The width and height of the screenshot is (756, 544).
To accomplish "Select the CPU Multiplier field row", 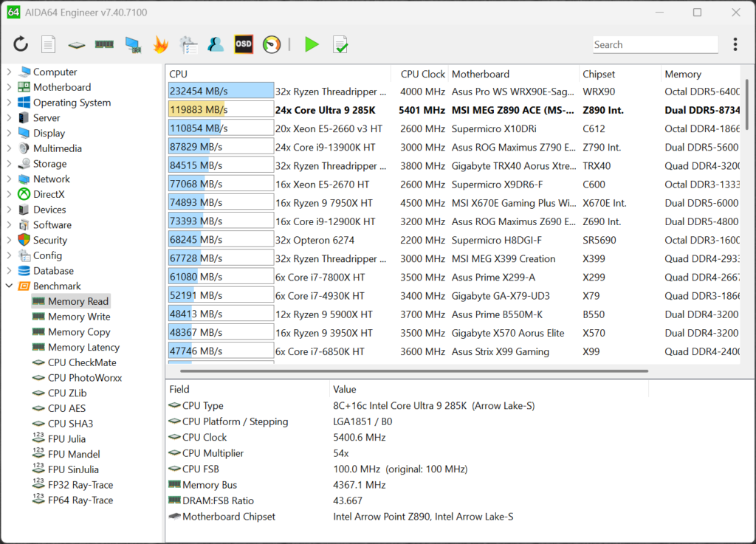I will [408, 453].
